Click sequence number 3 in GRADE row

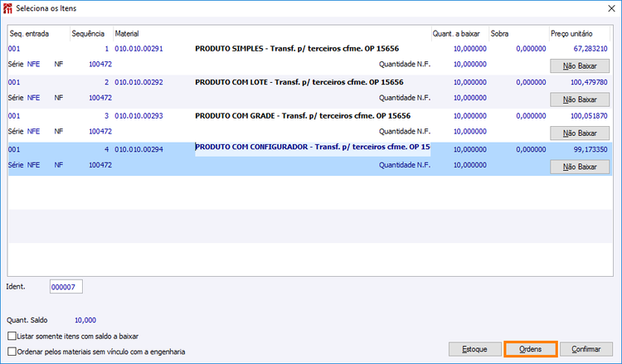[106, 116]
